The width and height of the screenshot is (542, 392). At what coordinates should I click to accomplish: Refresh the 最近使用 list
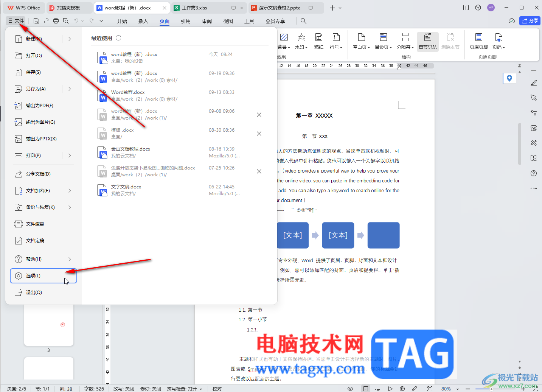pyautogui.click(x=118, y=38)
